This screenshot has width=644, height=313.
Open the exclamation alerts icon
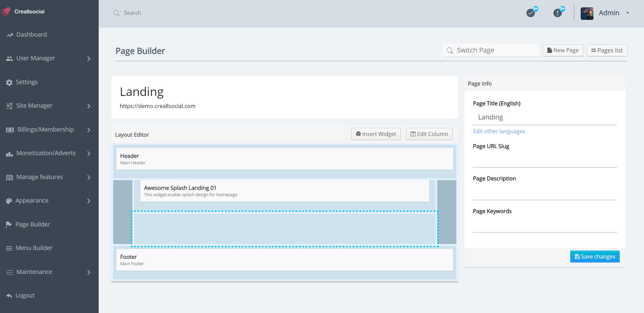[557, 13]
